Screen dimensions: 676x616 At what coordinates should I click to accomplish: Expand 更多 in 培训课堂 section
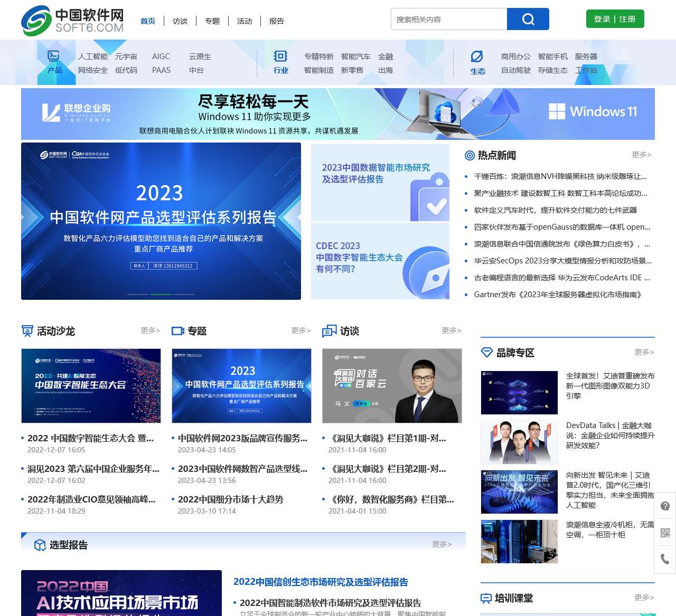[644, 598]
